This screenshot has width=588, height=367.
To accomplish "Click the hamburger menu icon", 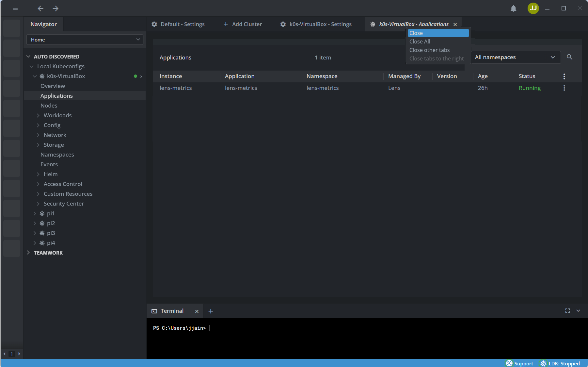I will pos(15,8).
